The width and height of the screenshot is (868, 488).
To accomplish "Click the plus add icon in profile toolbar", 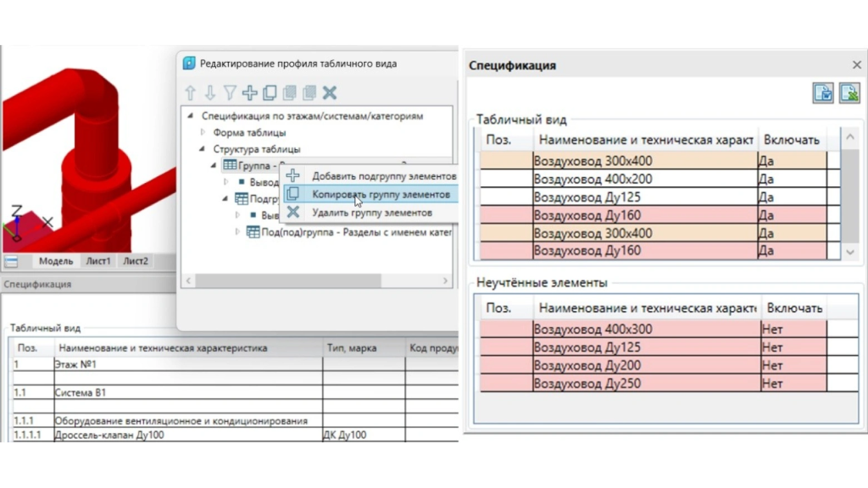I will tap(249, 93).
